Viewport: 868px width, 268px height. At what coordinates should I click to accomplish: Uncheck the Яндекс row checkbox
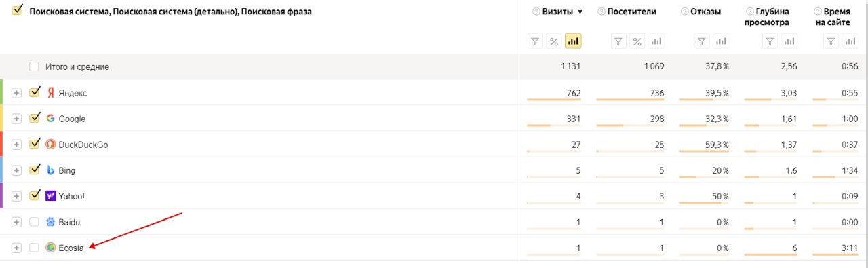pos(35,92)
